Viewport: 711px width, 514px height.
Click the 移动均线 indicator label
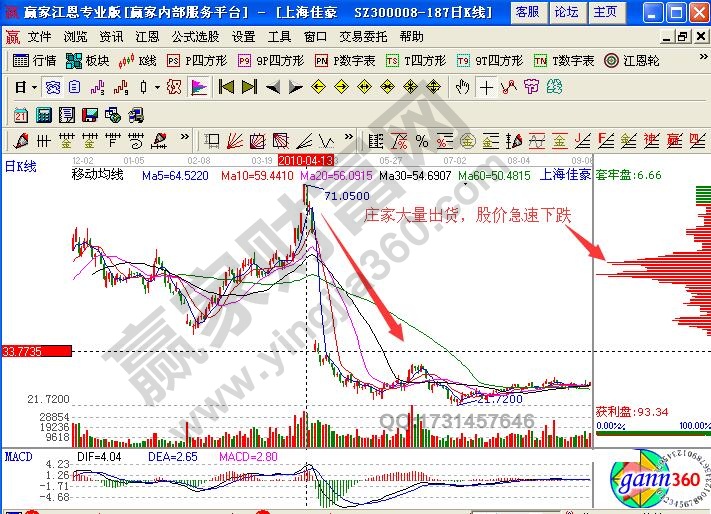97,174
